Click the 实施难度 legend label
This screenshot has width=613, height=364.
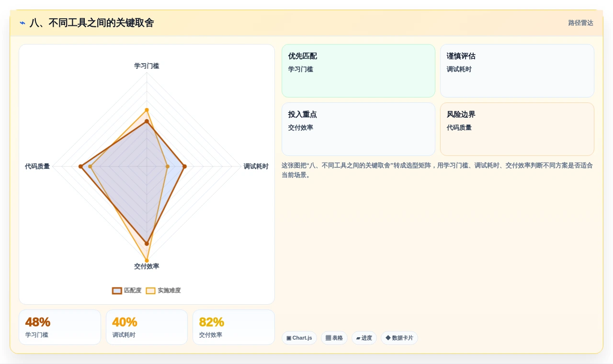coord(169,290)
